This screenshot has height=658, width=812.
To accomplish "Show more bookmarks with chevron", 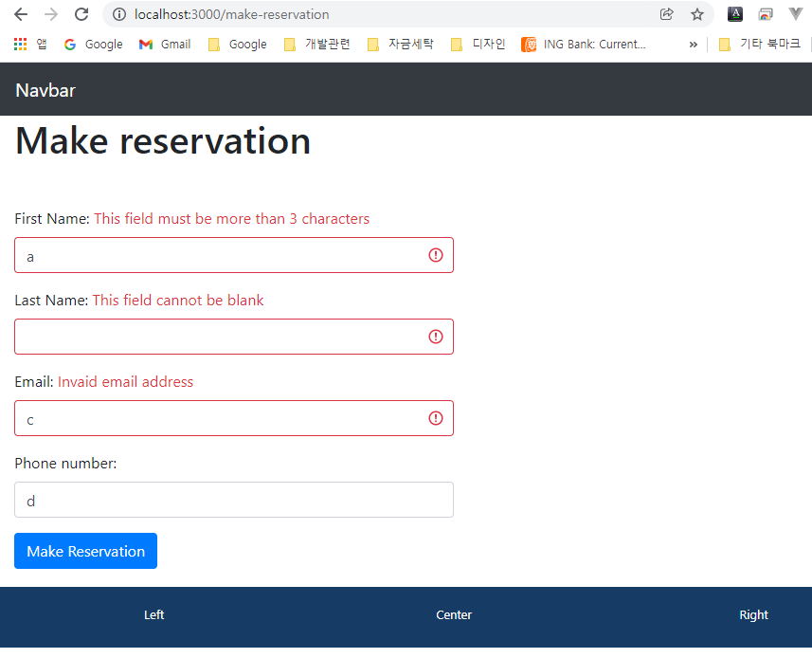I will click(x=693, y=45).
